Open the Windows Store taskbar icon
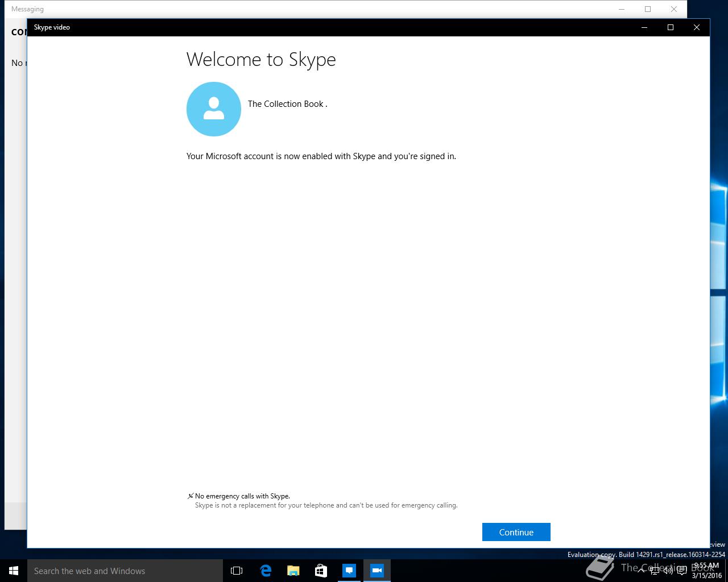728x582 pixels. pos(321,571)
